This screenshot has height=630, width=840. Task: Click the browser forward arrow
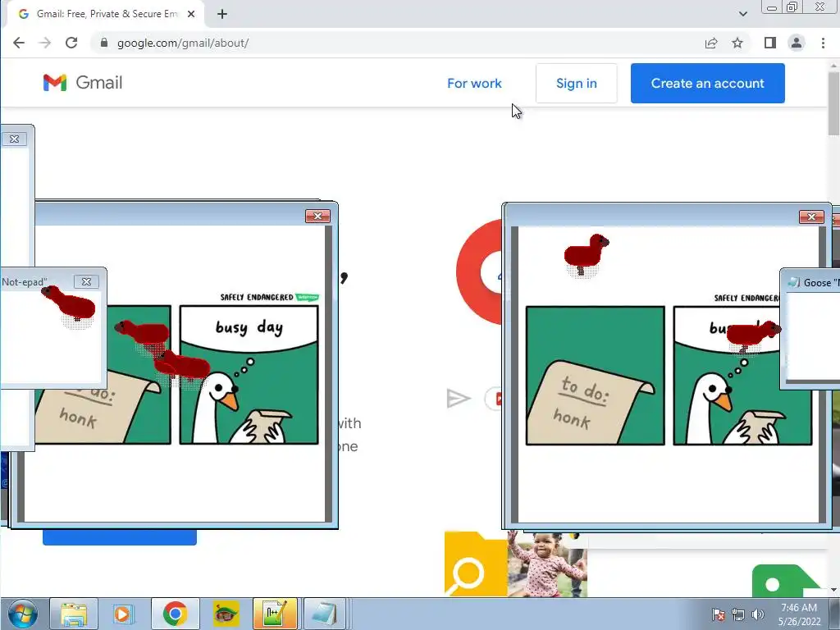click(46, 43)
